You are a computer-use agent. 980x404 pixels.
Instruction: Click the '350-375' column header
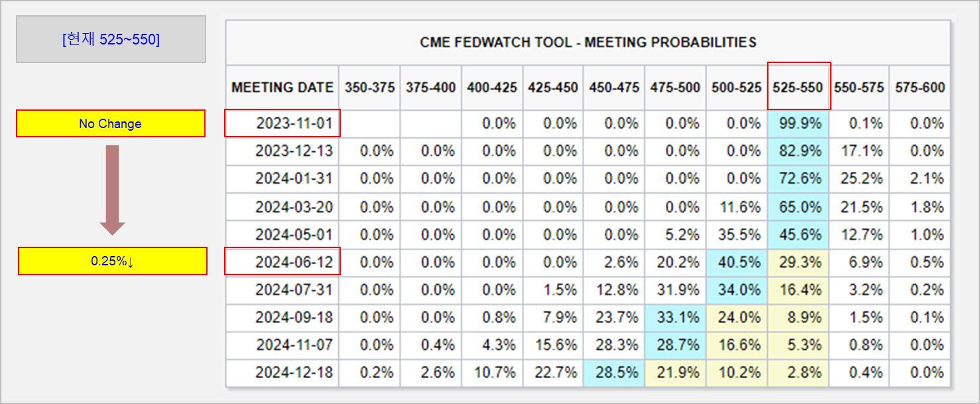coord(369,88)
